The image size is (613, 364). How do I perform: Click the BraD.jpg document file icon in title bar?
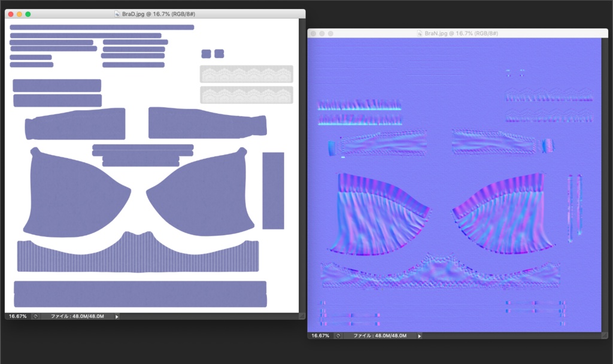pyautogui.click(x=117, y=14)
